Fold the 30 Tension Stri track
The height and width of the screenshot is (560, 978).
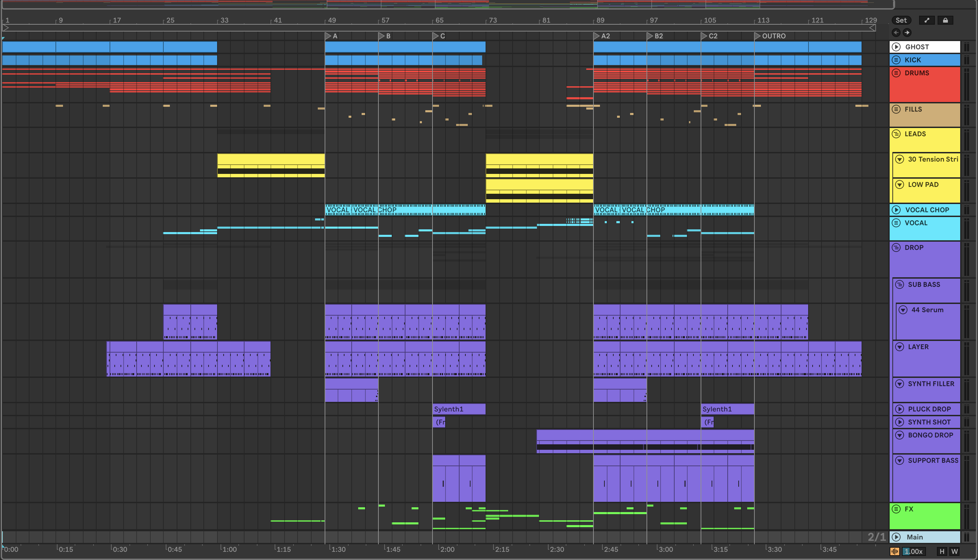point(900,159)
